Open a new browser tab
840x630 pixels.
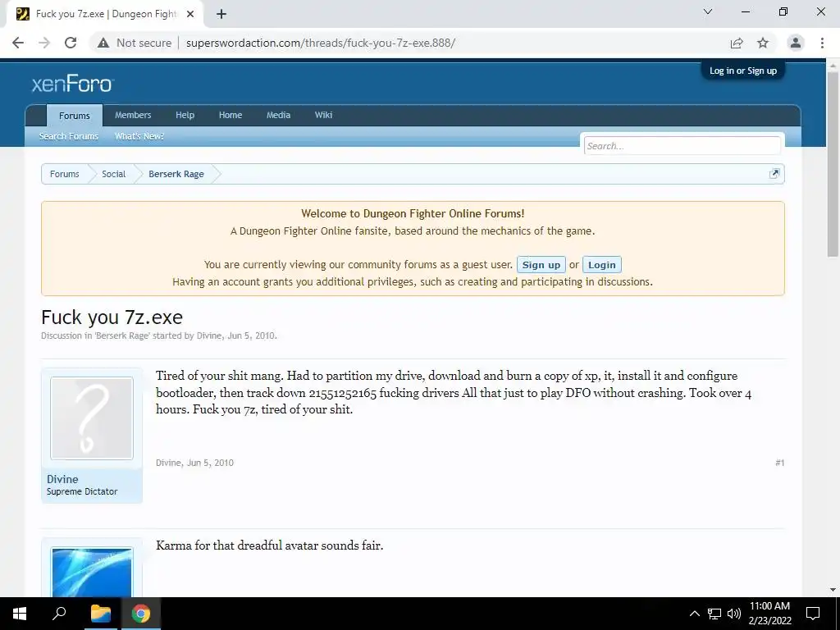[x=221, y=14]
